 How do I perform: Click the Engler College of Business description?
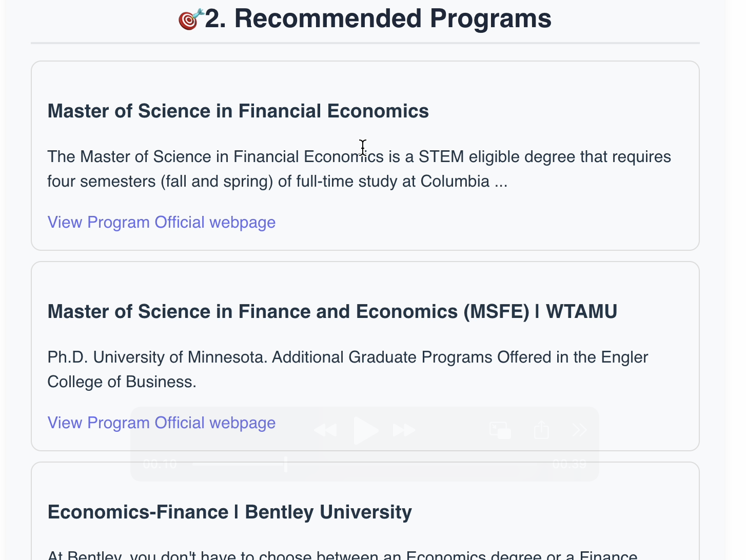click(x=347, y=369)
